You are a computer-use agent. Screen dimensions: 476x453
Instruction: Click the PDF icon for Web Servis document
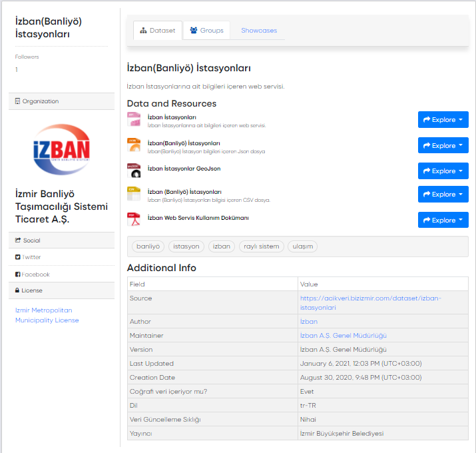134,220
